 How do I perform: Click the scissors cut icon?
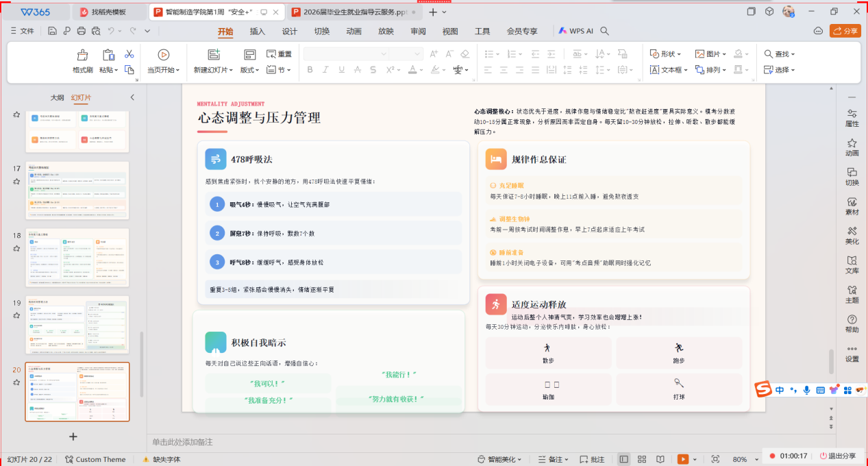pyautogui.click(x=129, y=54)
